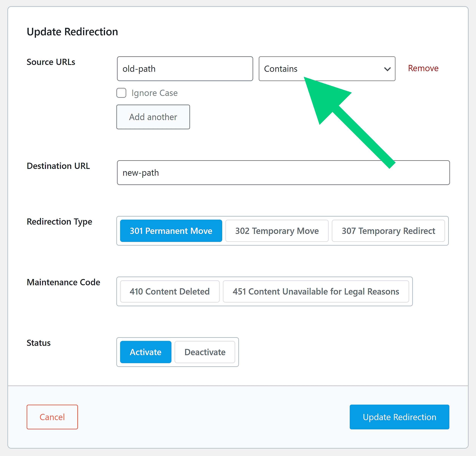The width and height of the screenshot is (476, 456).
Task: Click Add another source URL
Action: tap(153, 117)
